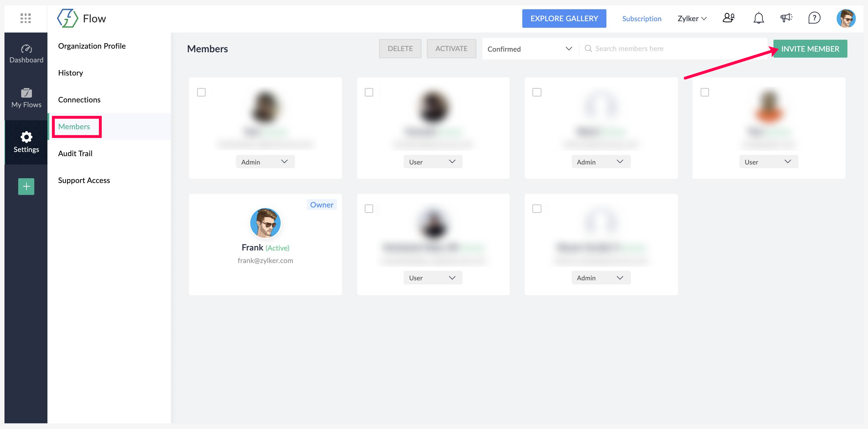This screenshot has height=429, width=868.
Task: Open the Subscription link
Action: pyautogui.click(x=642, y=19)
